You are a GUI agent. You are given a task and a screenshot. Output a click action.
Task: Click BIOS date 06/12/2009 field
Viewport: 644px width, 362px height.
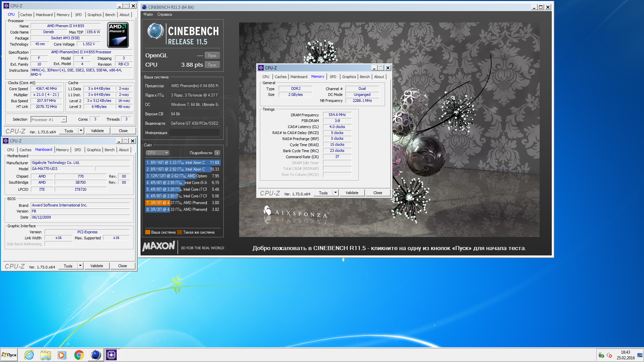click(80, 217)
